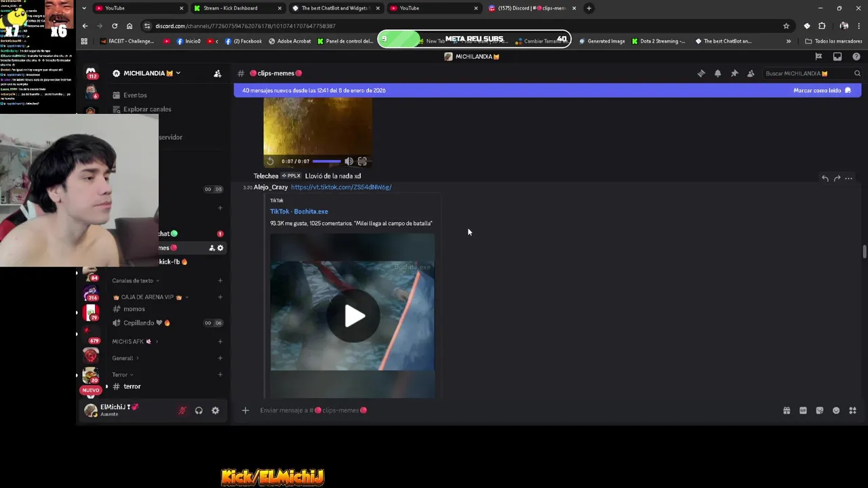Screen dimensions: 868x488
Task: Open the vt.tiktok.com link
Action: pyautogui.click(x=341, y=187)
